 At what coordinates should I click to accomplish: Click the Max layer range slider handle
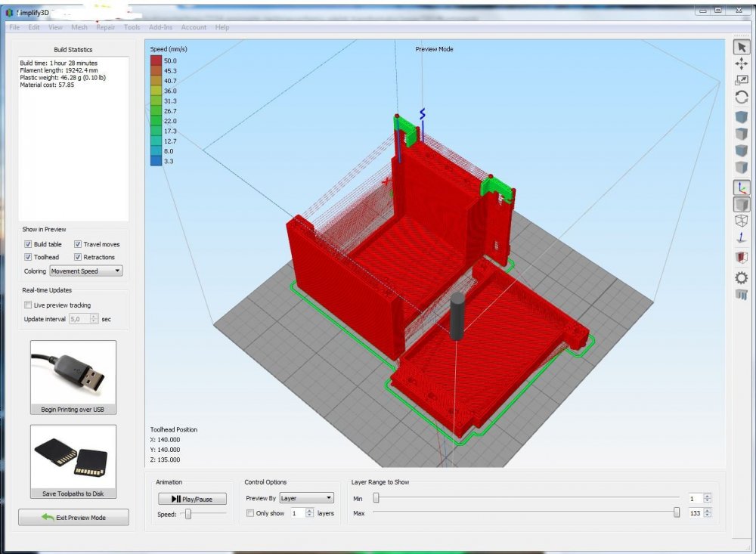[x=677, y=512]
